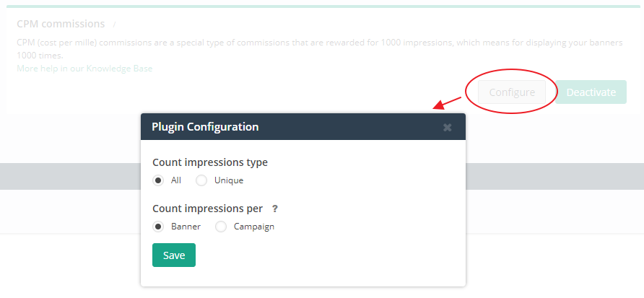Choose Banner for count impressions per
This screenshot has height=298, width=644.
tap(158, 227)
